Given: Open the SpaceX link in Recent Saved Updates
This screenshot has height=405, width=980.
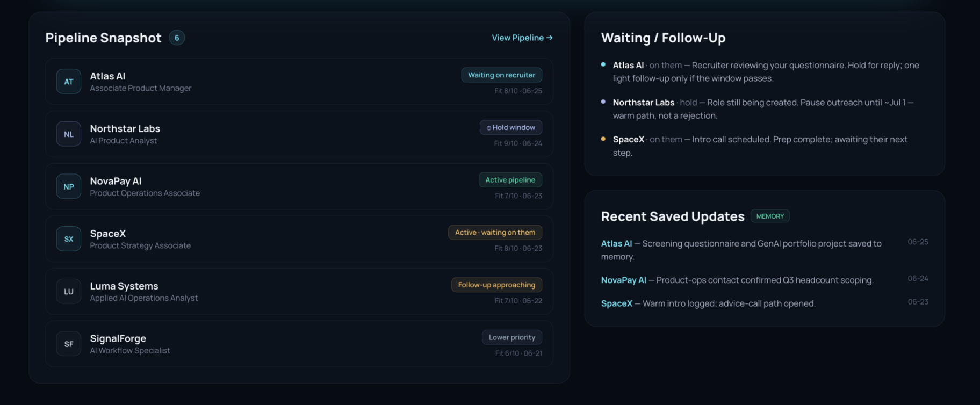Looking at the screenshot, I should (x=617, y=303).
